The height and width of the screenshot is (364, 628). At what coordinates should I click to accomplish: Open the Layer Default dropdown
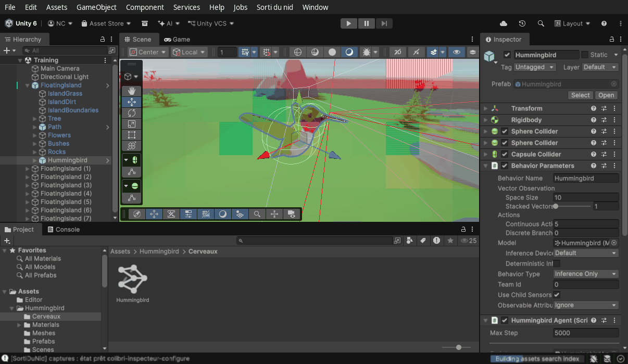[600, 67]
